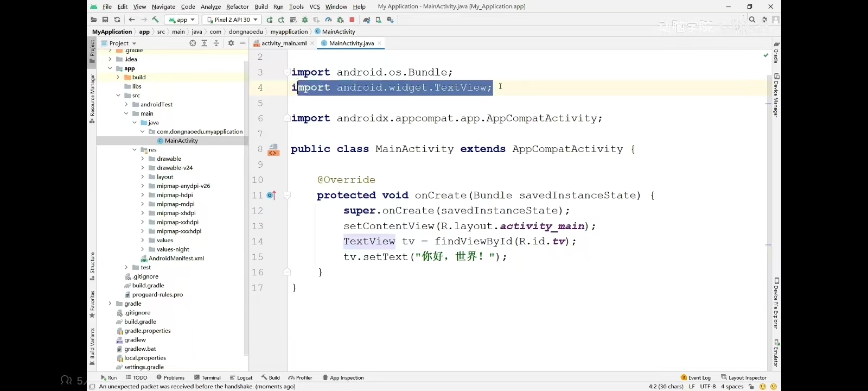Expand the build folder in tree

[x=118, y=77]
